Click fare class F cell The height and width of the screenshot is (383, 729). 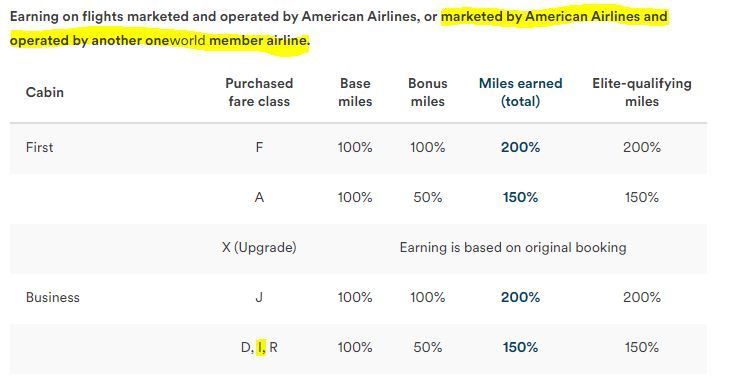259,147
